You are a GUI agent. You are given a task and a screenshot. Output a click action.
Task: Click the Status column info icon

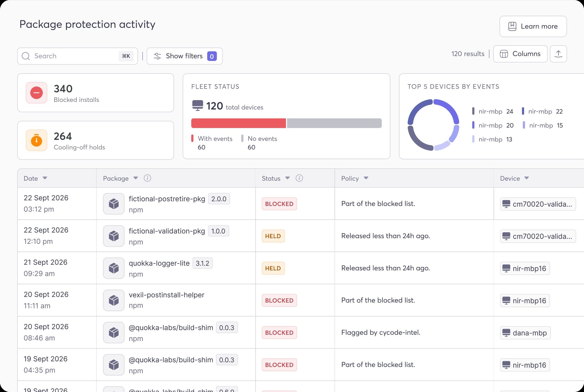(x=299, y=178)
